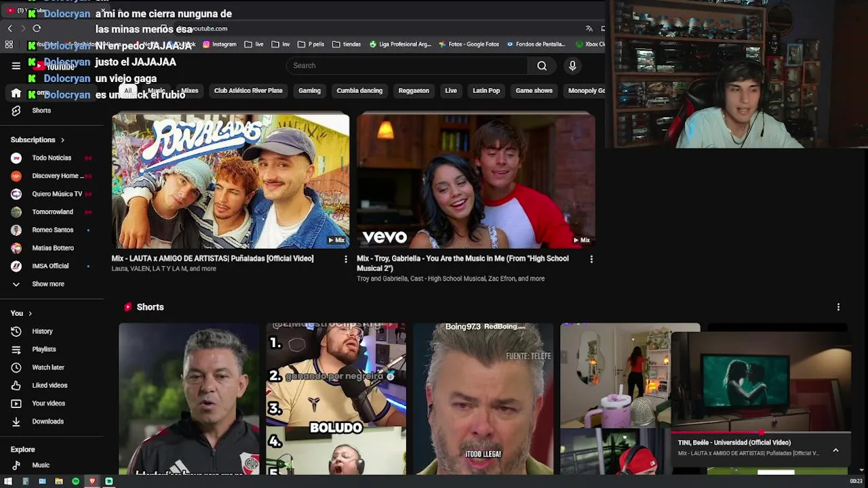
Task: Open the Shorts sidebar icon
Action: (16, 110)
